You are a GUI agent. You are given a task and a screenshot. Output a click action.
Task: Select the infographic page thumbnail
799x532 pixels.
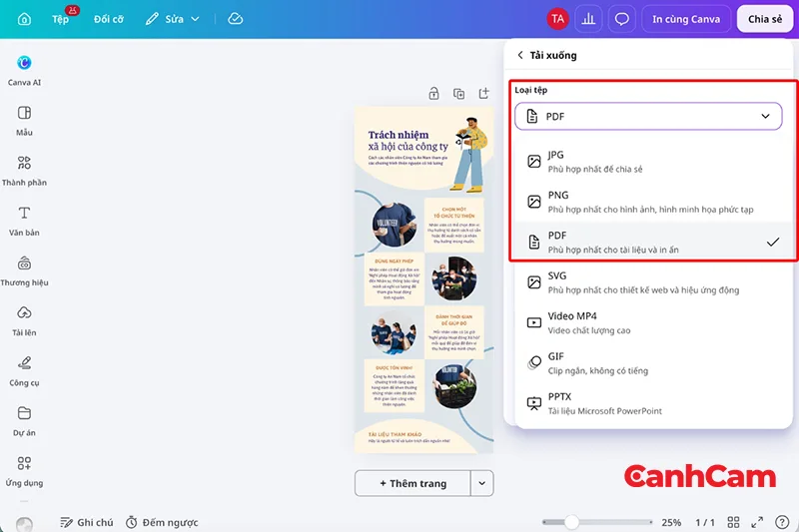(423, 279)
